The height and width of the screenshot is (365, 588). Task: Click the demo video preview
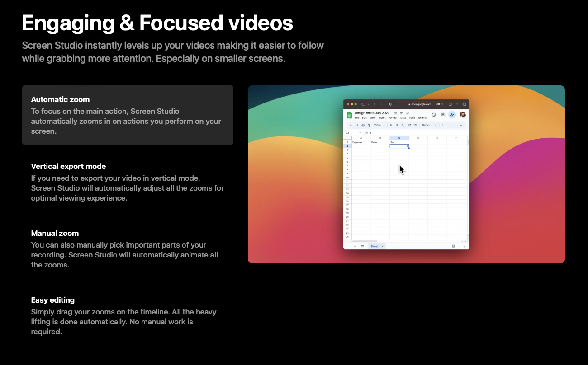point(406,174)
